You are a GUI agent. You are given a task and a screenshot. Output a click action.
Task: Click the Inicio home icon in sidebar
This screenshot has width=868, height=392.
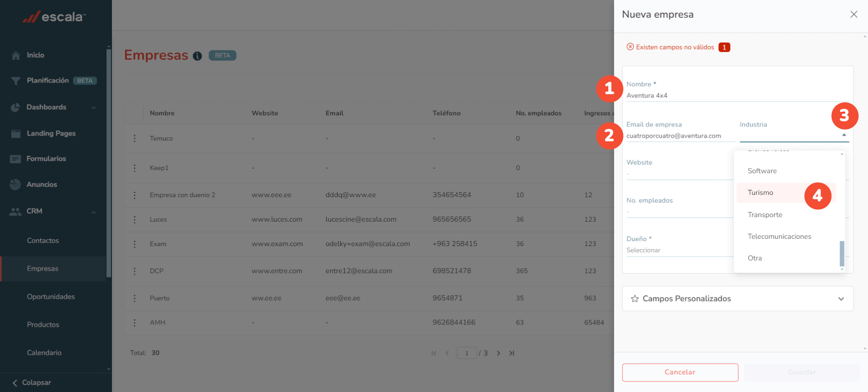[16, 55]
